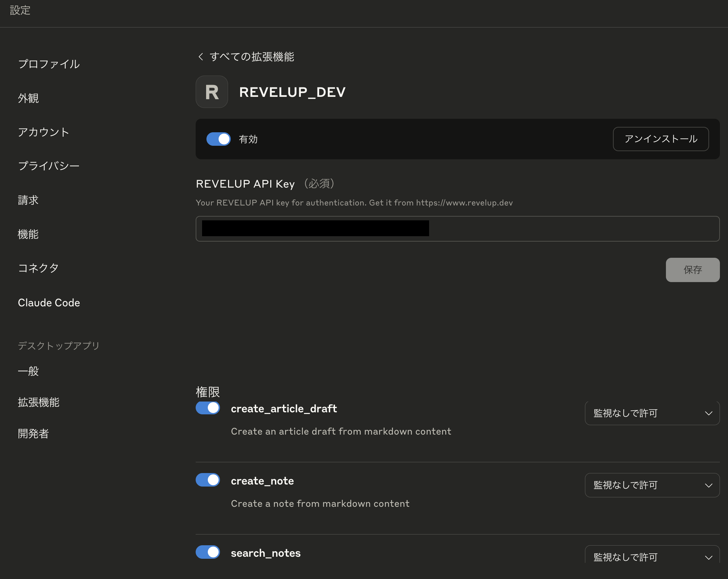The width and height of the screenshot is (728, 579).
Task: Open the プロファイル settings section
Action: (x=49, y=64)
